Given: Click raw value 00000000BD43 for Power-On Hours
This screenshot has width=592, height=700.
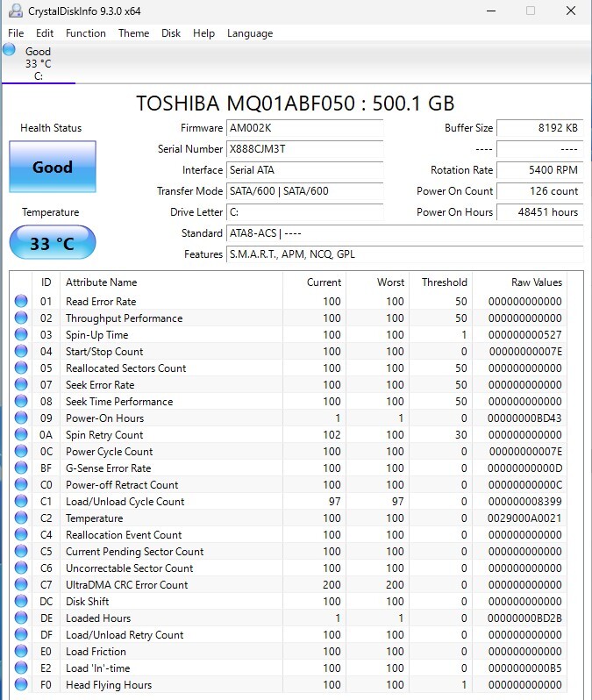Looking at the screenshot, I should tap(524, 418).
